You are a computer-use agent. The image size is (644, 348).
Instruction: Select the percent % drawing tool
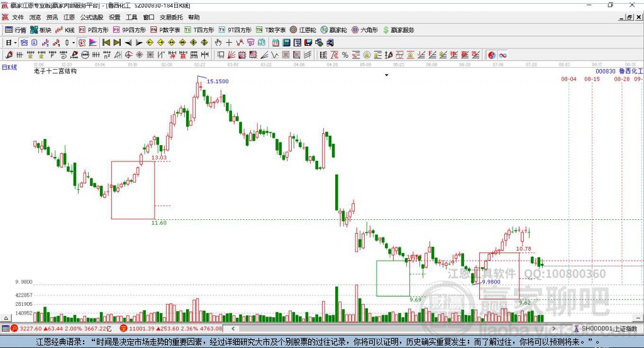point(345,55)
